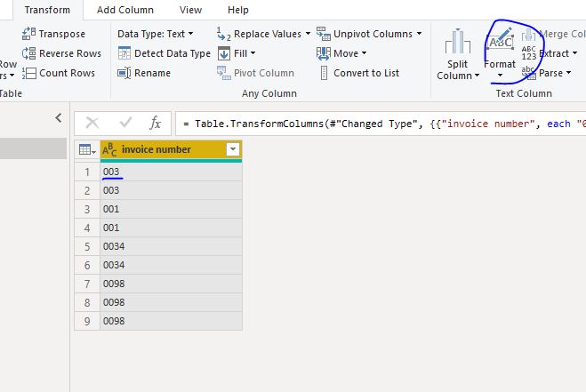Screen dimensions: 586x392
Task: Cancel formula edit with X icon
Action: pos(92,123)
